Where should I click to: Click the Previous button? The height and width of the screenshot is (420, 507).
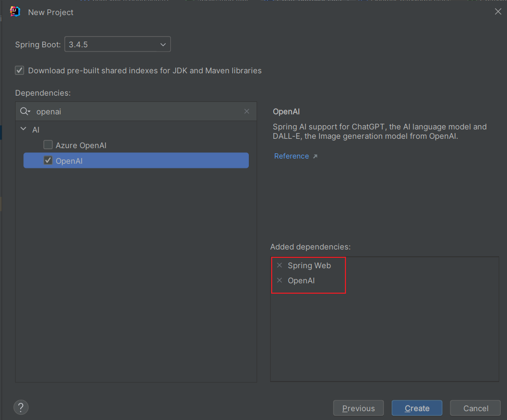tap(358, 408)
